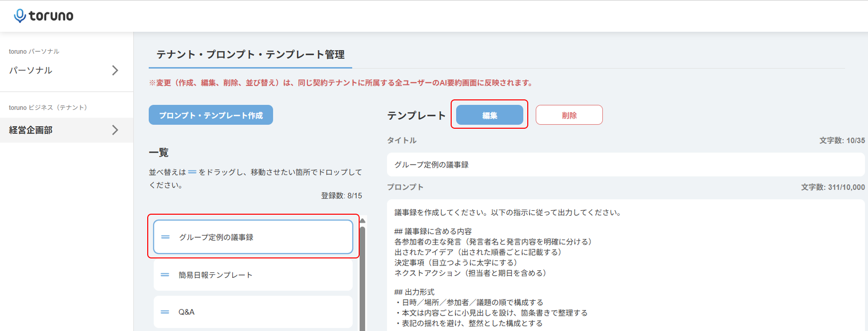
Task: Click the テンプレート heading
Action: 416,115
